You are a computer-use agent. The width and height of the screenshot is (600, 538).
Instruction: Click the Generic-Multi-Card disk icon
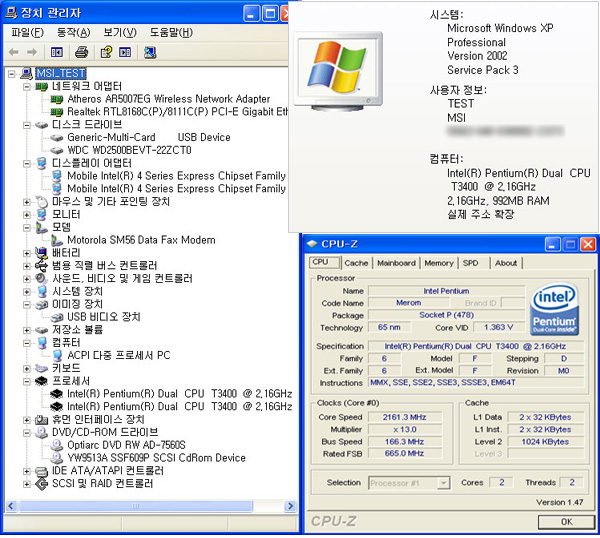[57, 138]
